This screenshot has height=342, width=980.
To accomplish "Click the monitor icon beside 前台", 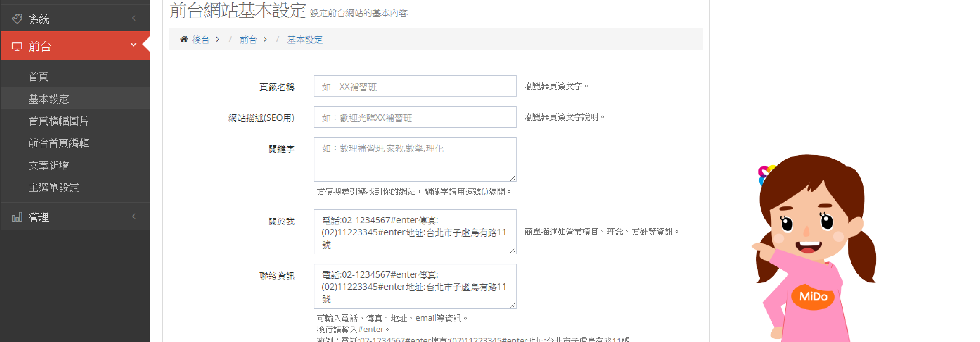I will [17, 46].
